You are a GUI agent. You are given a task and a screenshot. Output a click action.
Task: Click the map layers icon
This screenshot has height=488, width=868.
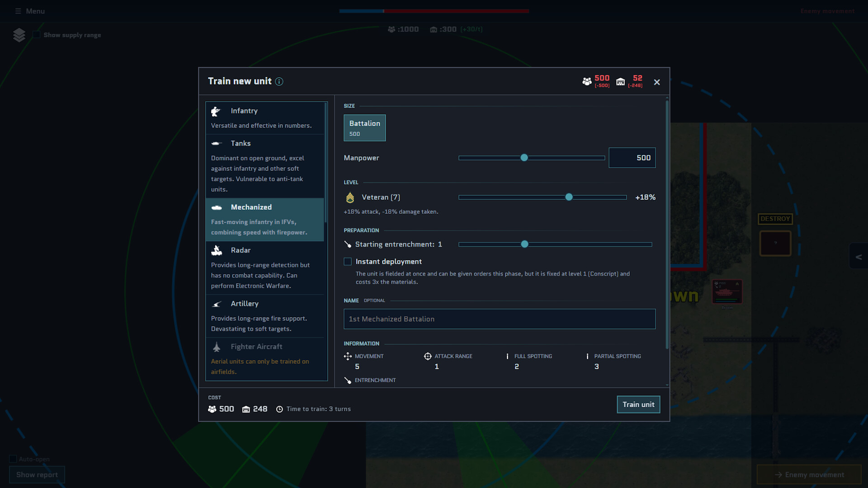[19, 35]
